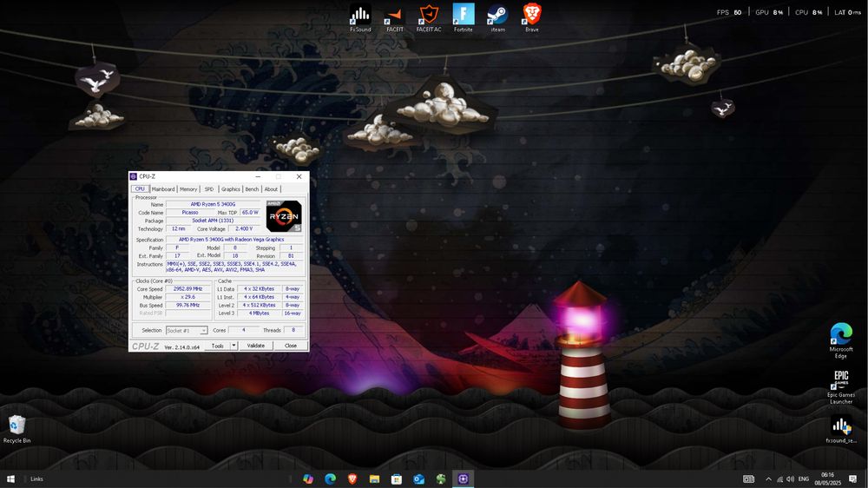
Task: Click the Validate button
Action: 255,346
